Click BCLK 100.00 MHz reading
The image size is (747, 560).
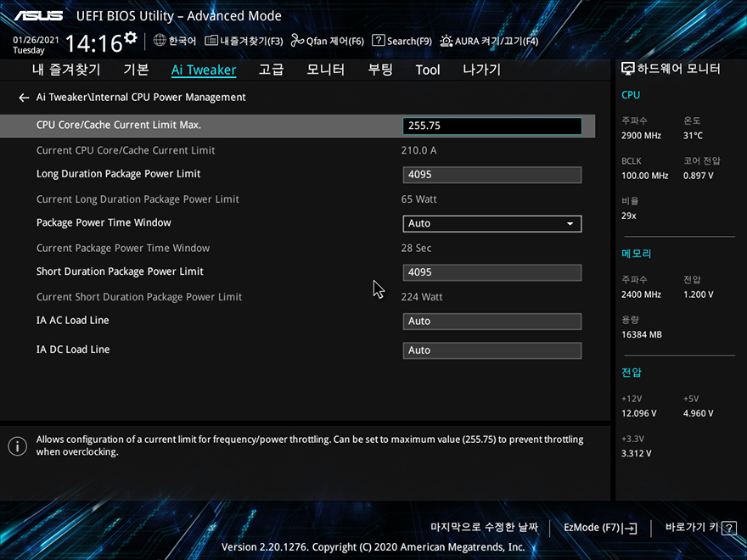[x=644, y=176]
